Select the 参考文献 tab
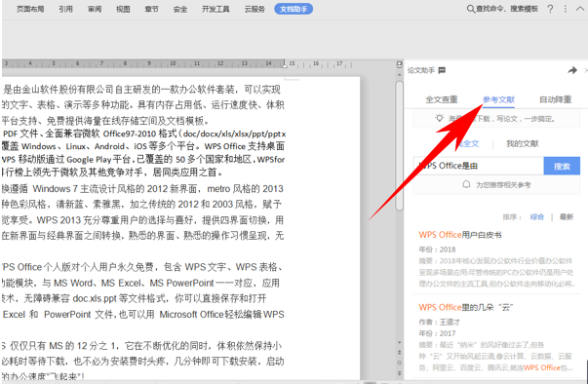Viewport: 588px width, 384px height. click(498, 99)
